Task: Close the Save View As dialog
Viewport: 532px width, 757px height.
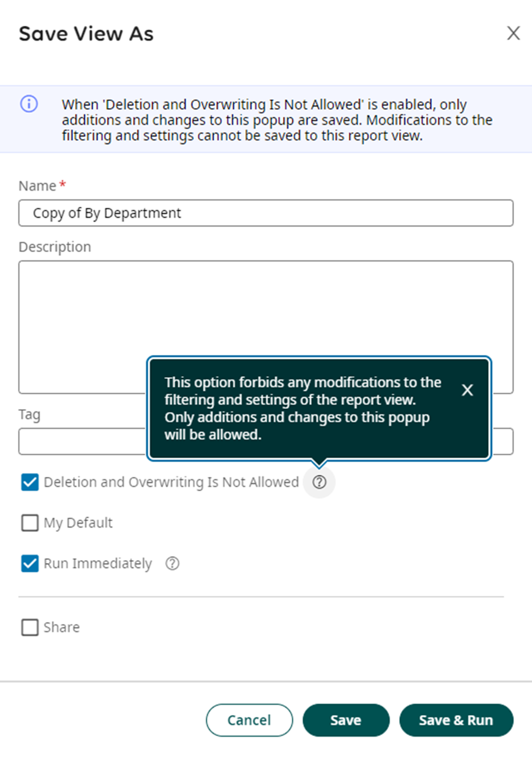Action: 513,33
